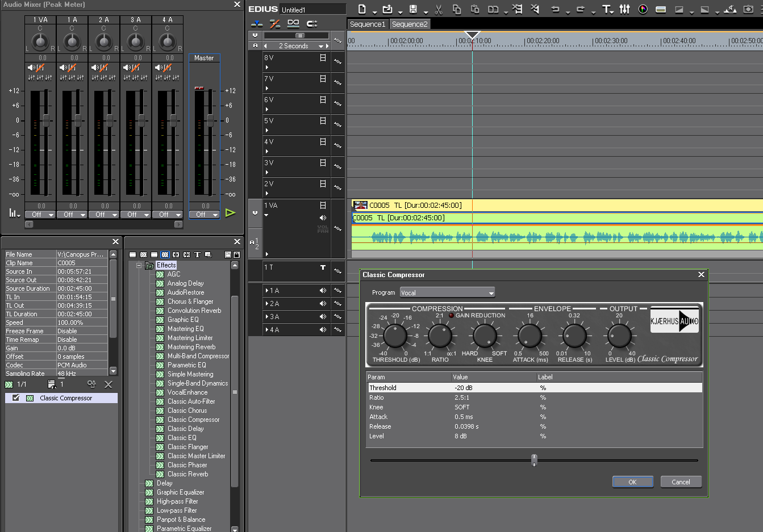Click mute speaker icon on 1 VA mixer channel
The image size is (763, 532).
click(31, 68)
